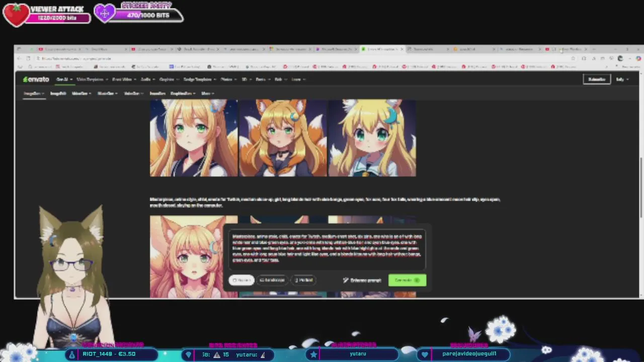The image size is (644, 362).
Task: Expand the Video Templates menu
Action: pos(92,79)
